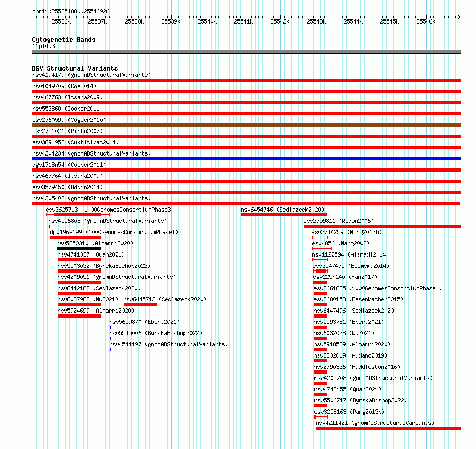The height and width of the screenshot is (449, 476).
Task: Click the red nsv6445713 variant bar
Action: point(140,305)
